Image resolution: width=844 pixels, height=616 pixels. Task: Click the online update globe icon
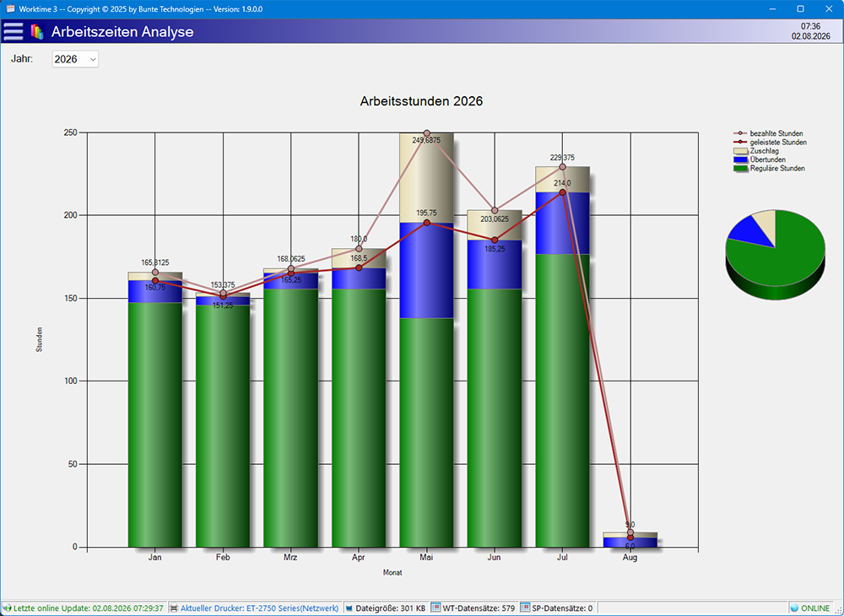(x=7, y=608)
